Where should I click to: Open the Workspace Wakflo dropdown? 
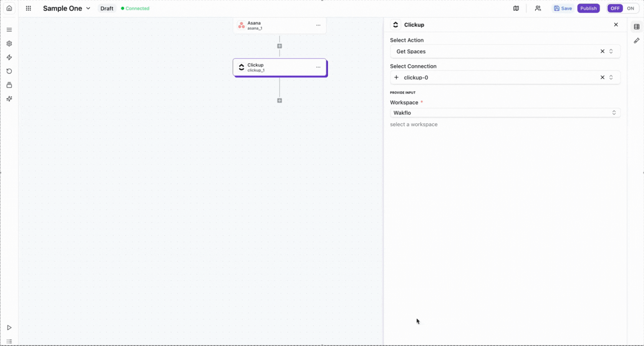[505, 113]
